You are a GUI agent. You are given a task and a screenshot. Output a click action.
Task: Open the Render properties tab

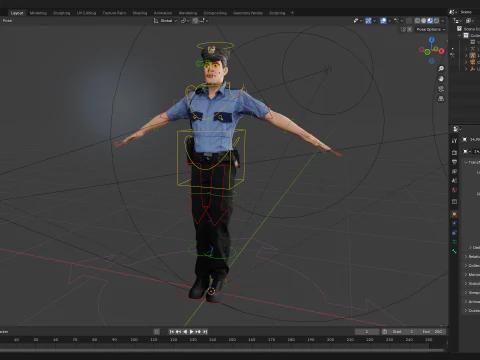tap(454, 152)
